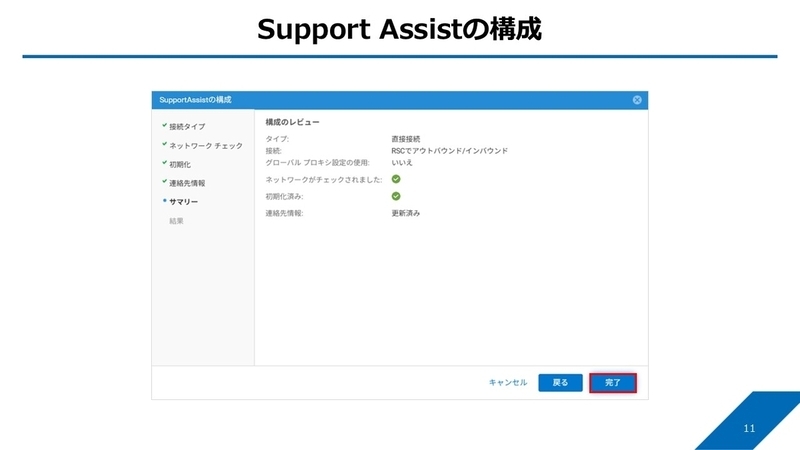Click the 直接接続 type value
This screenshot has width=800, height=450.
coord(406,139)
